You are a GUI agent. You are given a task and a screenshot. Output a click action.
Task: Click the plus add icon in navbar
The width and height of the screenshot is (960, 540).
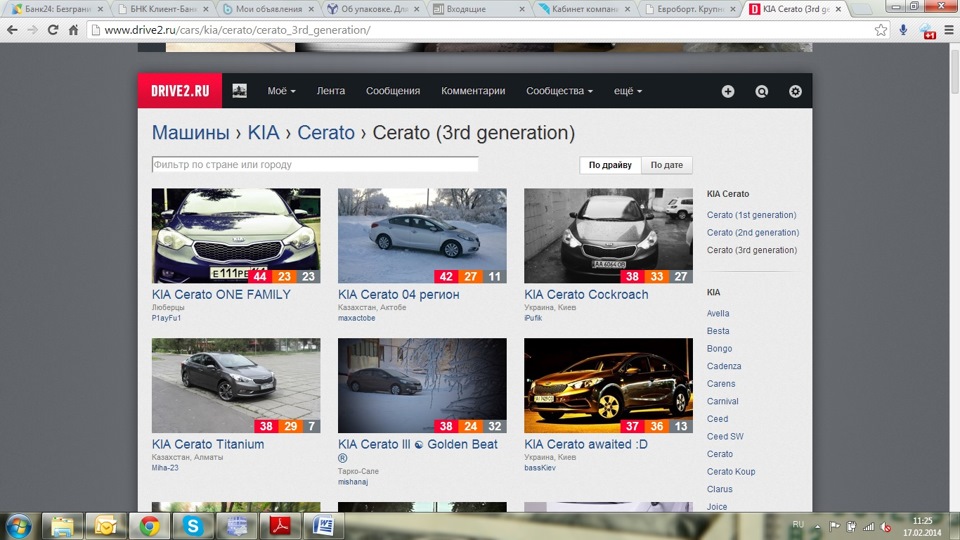(727, 91)
